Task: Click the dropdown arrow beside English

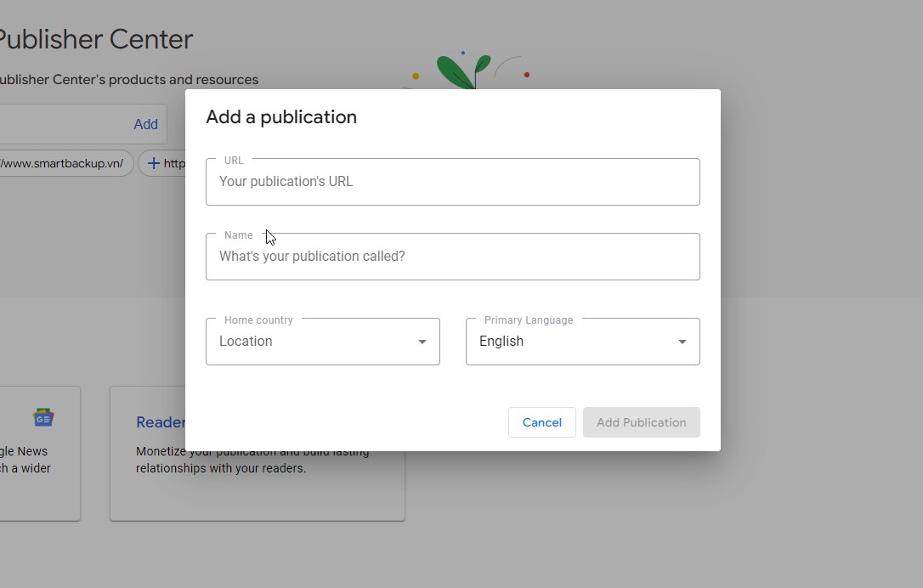Action: click(682, 341)
